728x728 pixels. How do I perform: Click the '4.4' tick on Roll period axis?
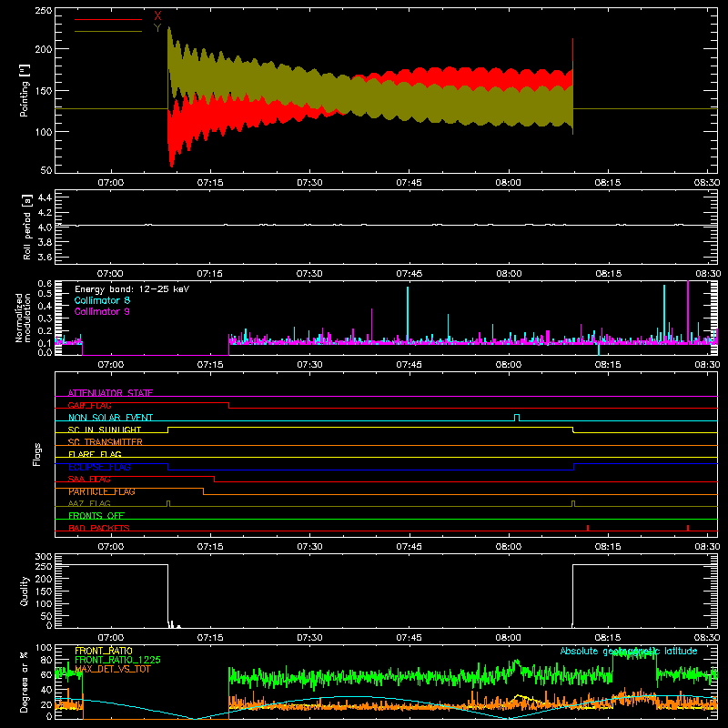coord(45,197)
